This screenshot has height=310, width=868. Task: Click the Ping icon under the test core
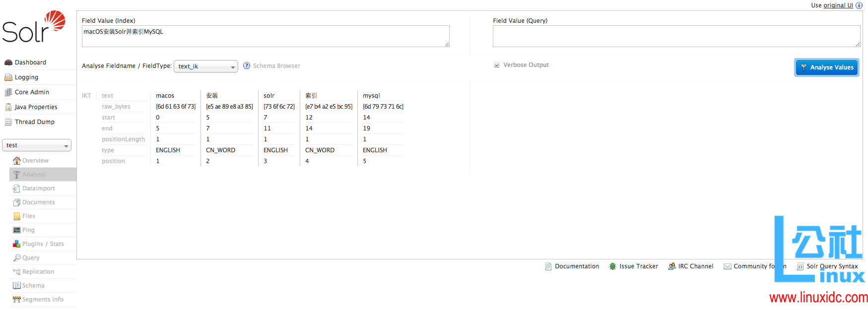(x=17, y=230)
